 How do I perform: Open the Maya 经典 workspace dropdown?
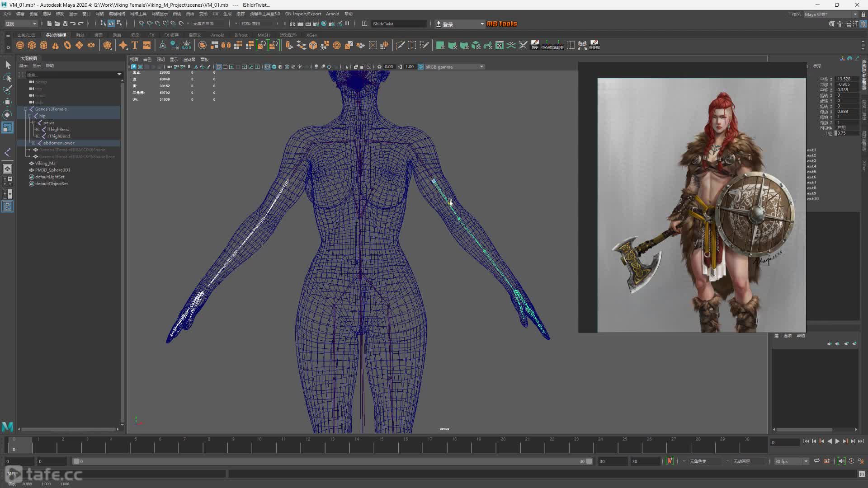click(x=830, y=14)
